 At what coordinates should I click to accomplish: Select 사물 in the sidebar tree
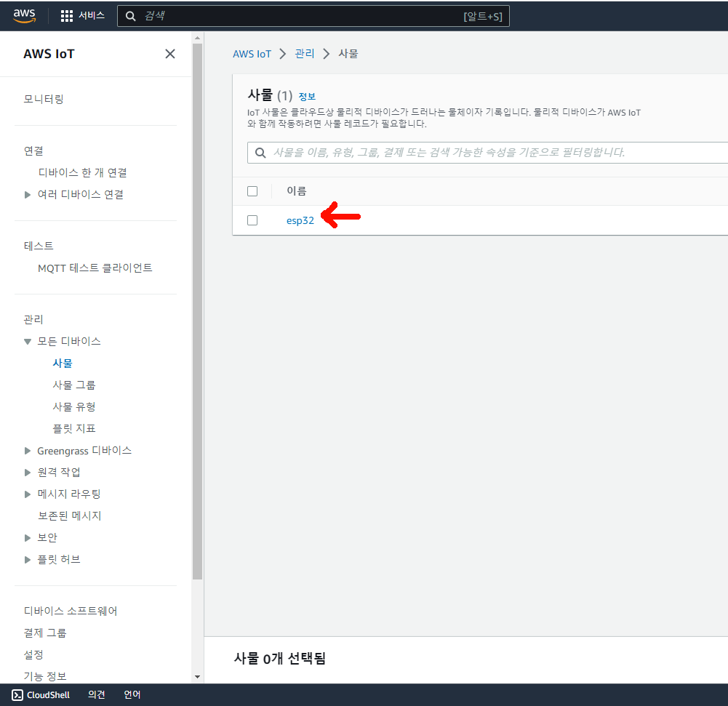coord(63,363)
